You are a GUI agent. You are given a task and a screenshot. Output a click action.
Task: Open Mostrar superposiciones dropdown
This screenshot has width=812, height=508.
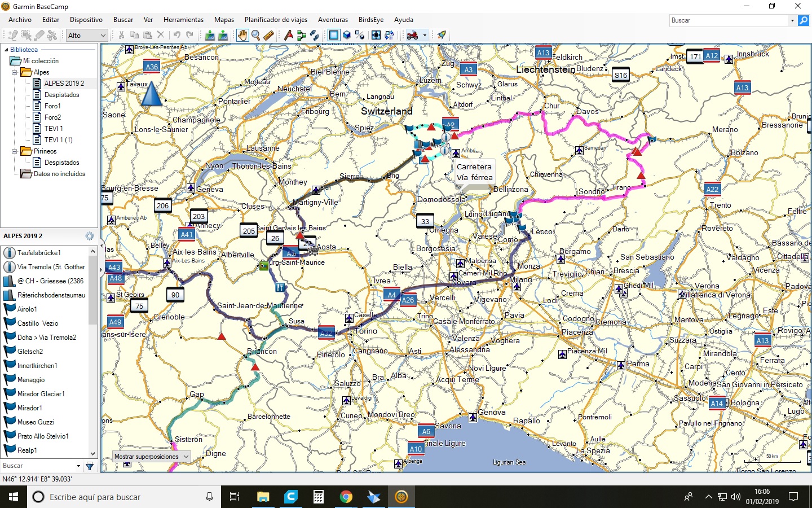click(151, 456)
